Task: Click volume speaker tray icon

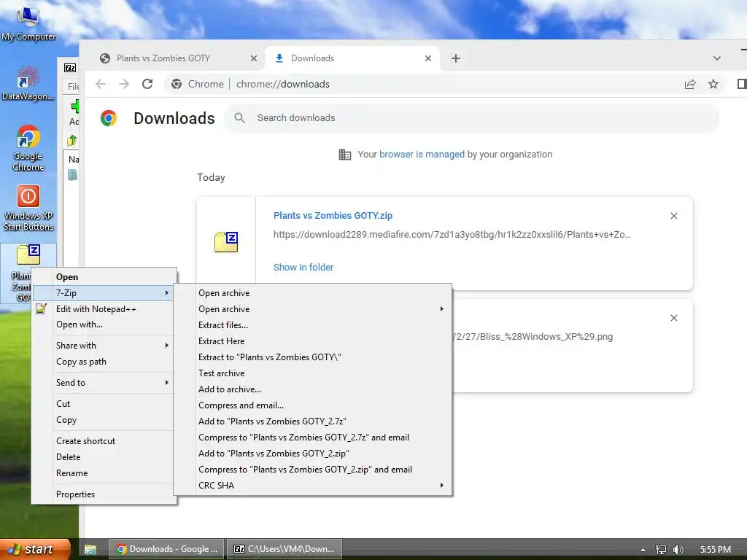Action: point(678,550)
